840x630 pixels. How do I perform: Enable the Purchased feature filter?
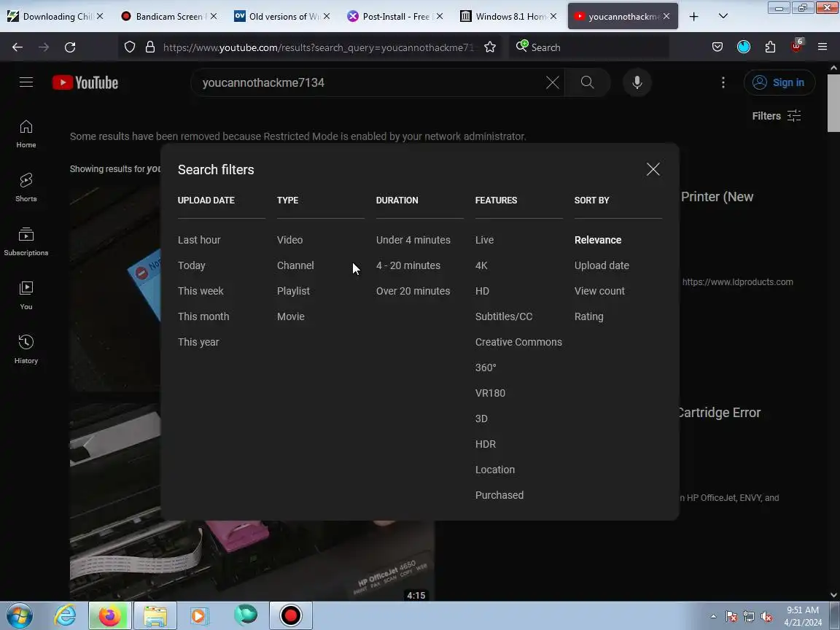499,496
